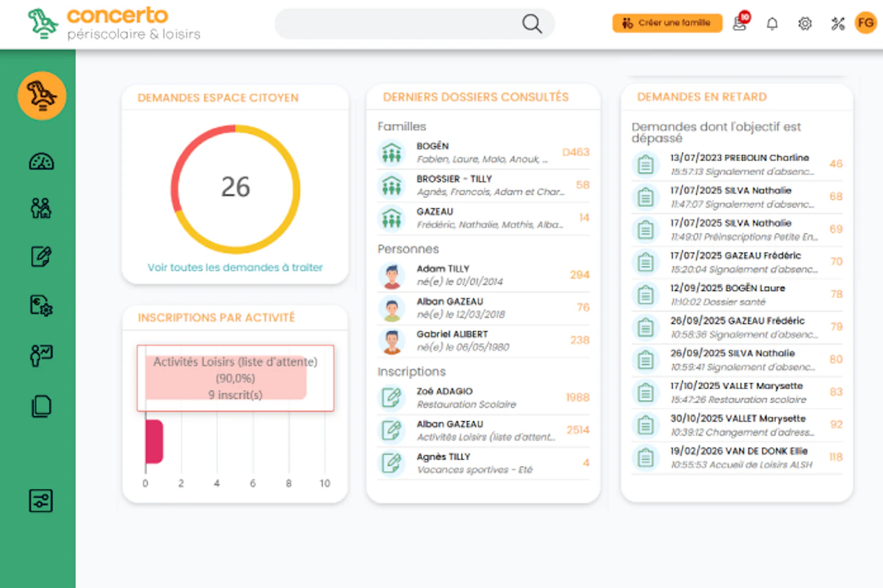This screenshot has height=588, width=883.
Task: Open the rocking horse home icon in sidebar
Action: pos(42,96)
